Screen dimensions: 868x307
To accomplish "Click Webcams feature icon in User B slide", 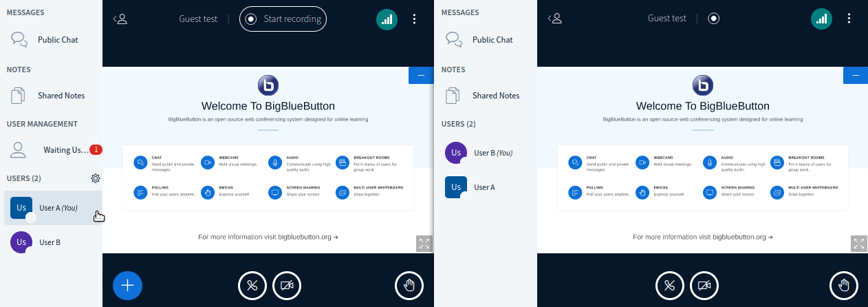I will point(642,162).
